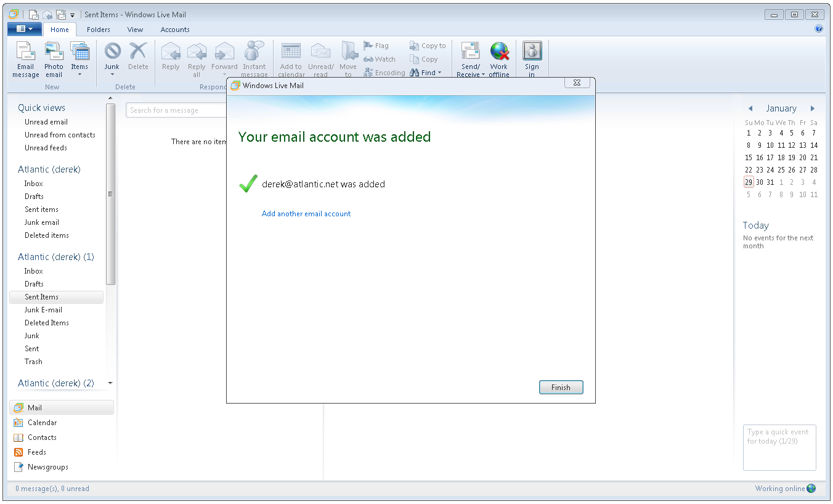Switch to the Home tab
The height and width of the screenshot is (504, 833).
click(60, 30)
